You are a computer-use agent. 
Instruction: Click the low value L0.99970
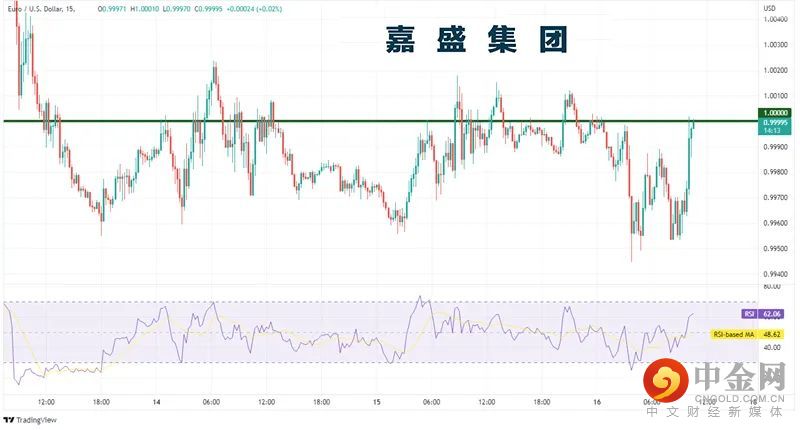[x=177, y=9]
